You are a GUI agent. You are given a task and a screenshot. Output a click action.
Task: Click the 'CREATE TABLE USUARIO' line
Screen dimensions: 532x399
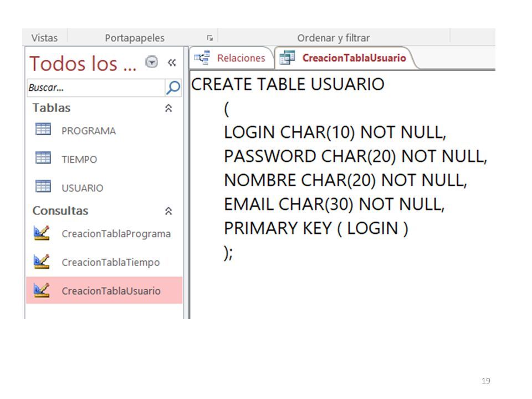click(288, 84)
